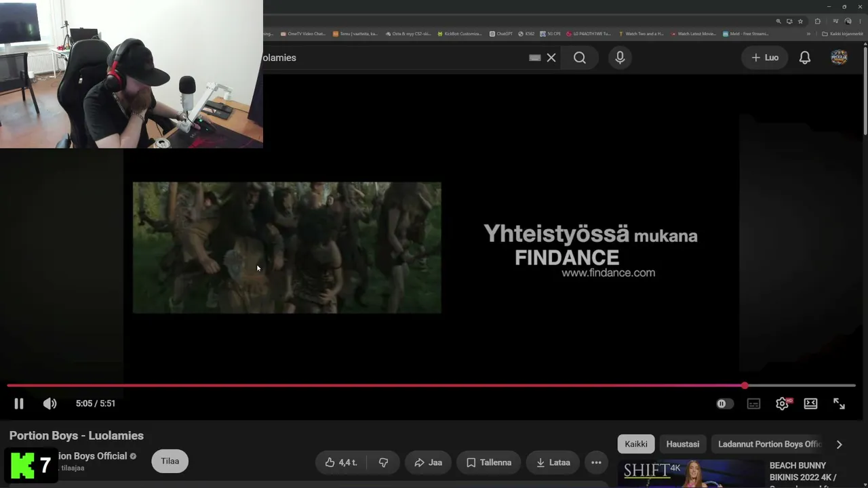
Task: Click the video frame with dancing cavemen
Action: [287, 247]
